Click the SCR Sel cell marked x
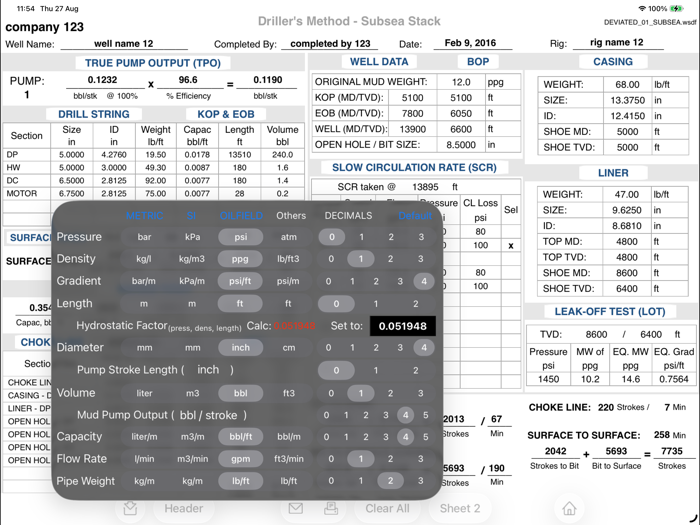Screen dimensions: 700x525 (511, 246)
